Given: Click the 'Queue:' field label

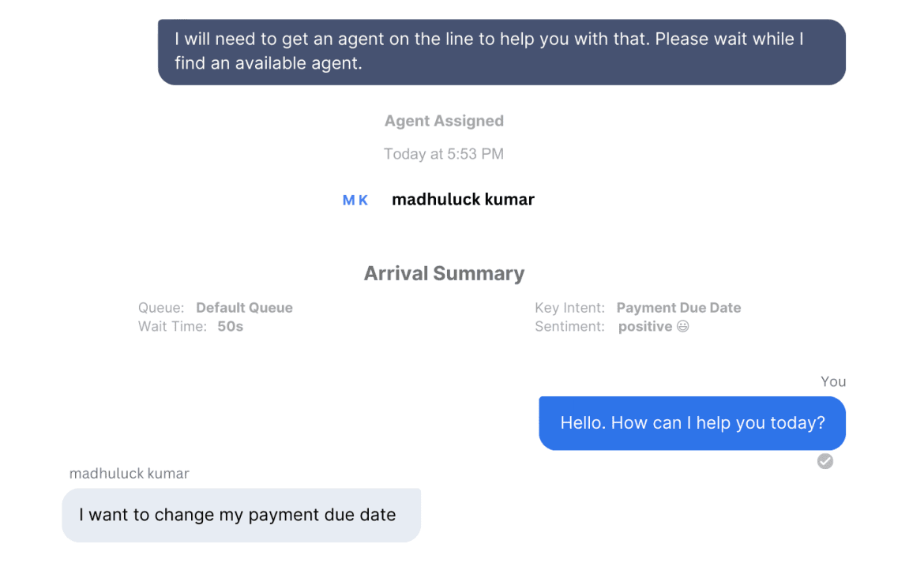Looking at the screenshot, I should pyautogui.click(x=161, y=308).
